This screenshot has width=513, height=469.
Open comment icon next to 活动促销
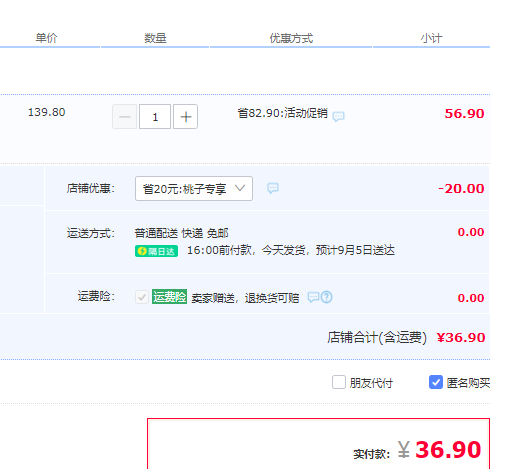338,116
